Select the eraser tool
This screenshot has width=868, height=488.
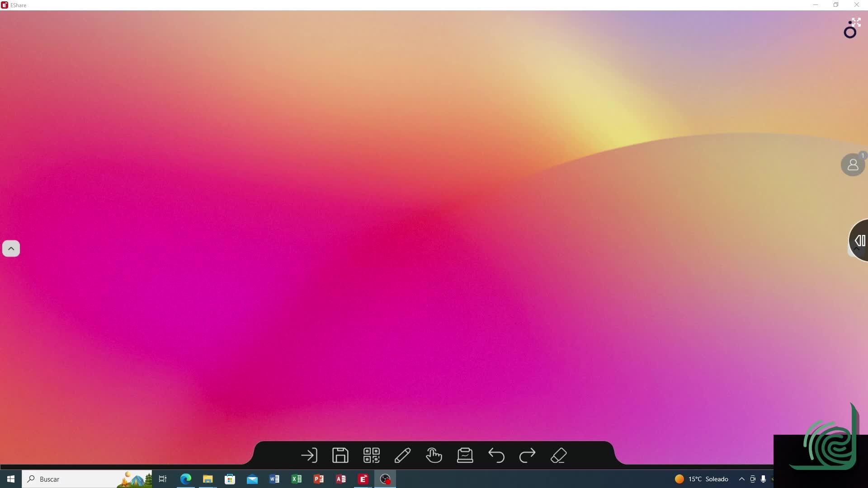tap(559, 455)
